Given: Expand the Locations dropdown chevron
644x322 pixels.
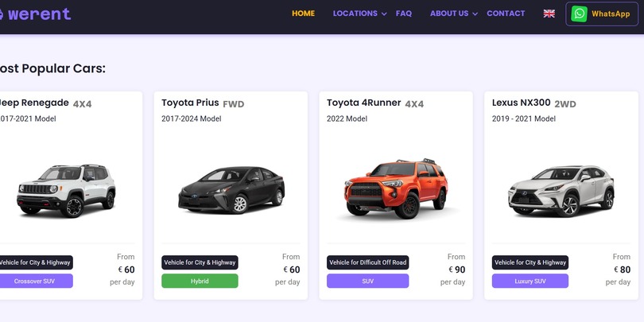Looking at the screenshot, I should tap(384, 14).
